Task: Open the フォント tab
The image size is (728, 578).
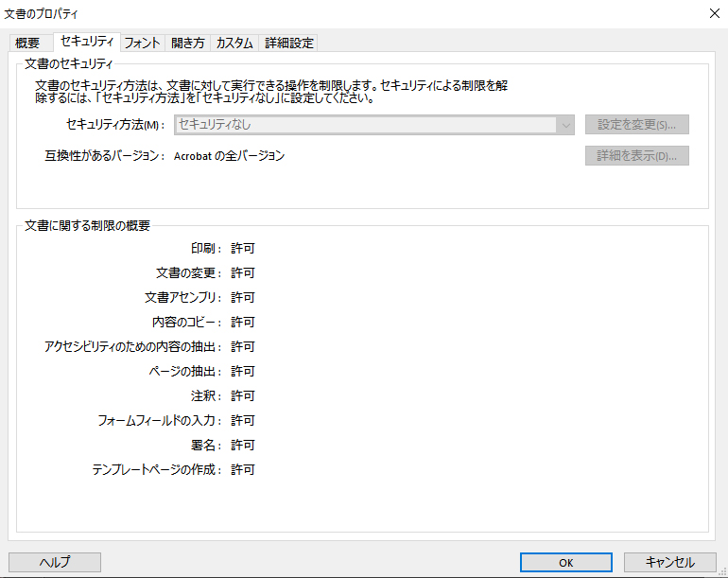Action: [x=142, y=43]
